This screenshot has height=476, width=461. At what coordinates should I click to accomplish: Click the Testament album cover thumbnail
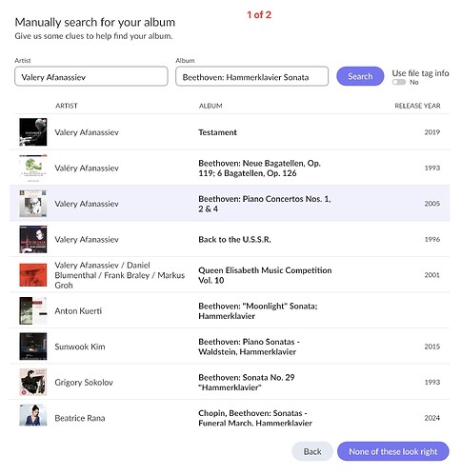(x=33, y=132)
